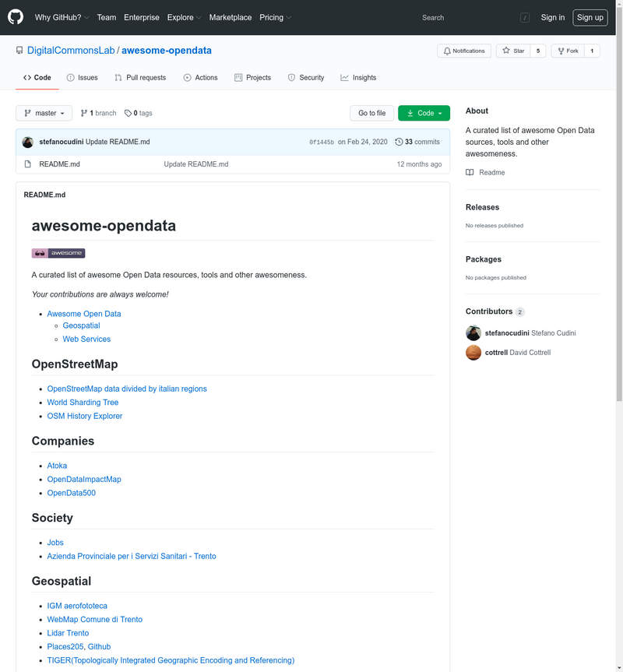Click the slash search shortcut icon

click(524, 18)
